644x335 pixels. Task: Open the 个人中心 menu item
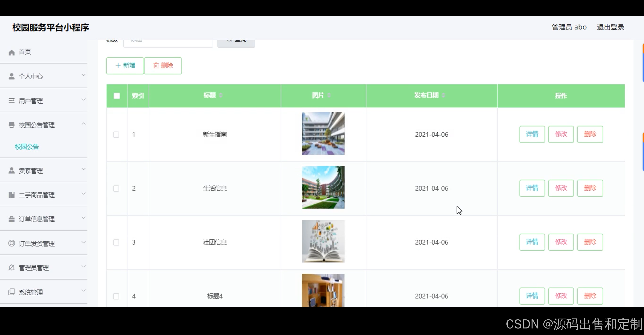44,76
